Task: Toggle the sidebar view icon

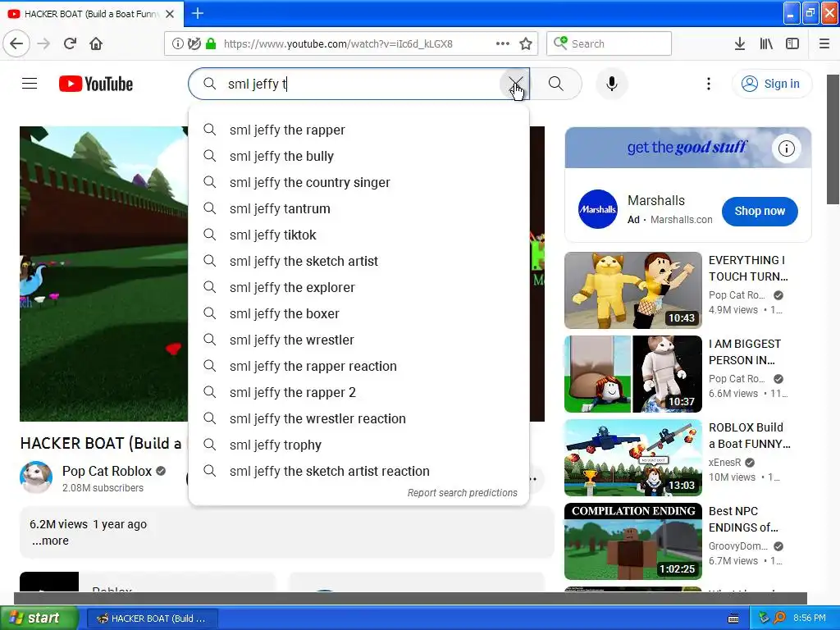Action: coord(792,43)
